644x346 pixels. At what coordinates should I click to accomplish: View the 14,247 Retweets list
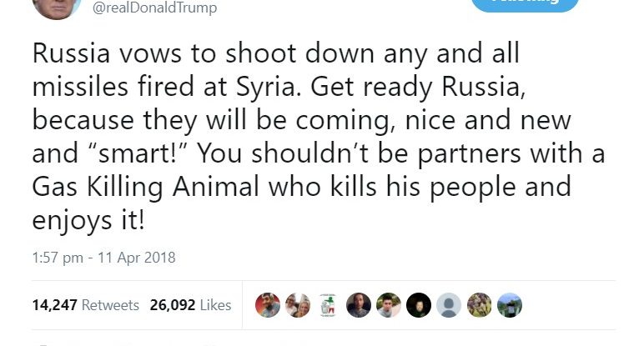coord(85,305)
